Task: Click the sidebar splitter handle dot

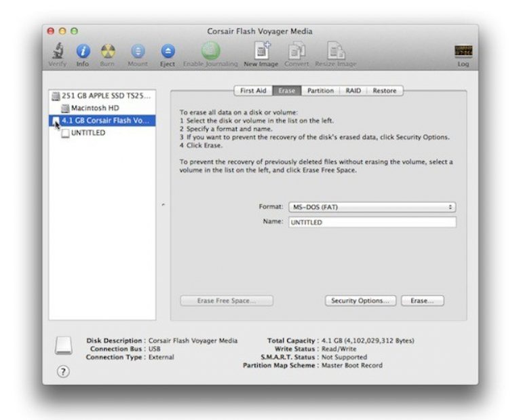Action: [164, 205]
